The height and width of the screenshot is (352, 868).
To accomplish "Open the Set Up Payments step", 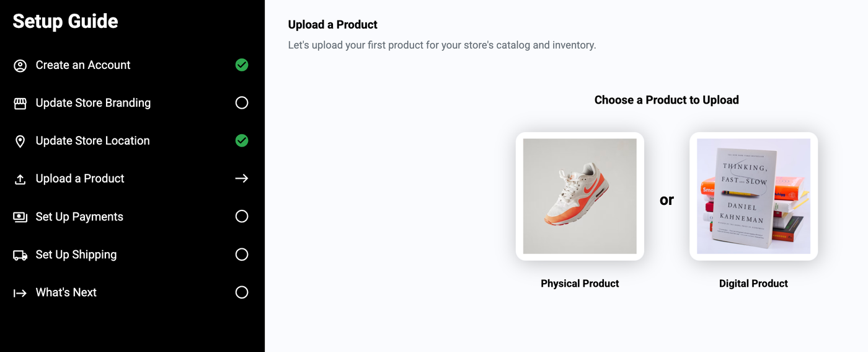I will pyautogui.click(x=79, y=217).
